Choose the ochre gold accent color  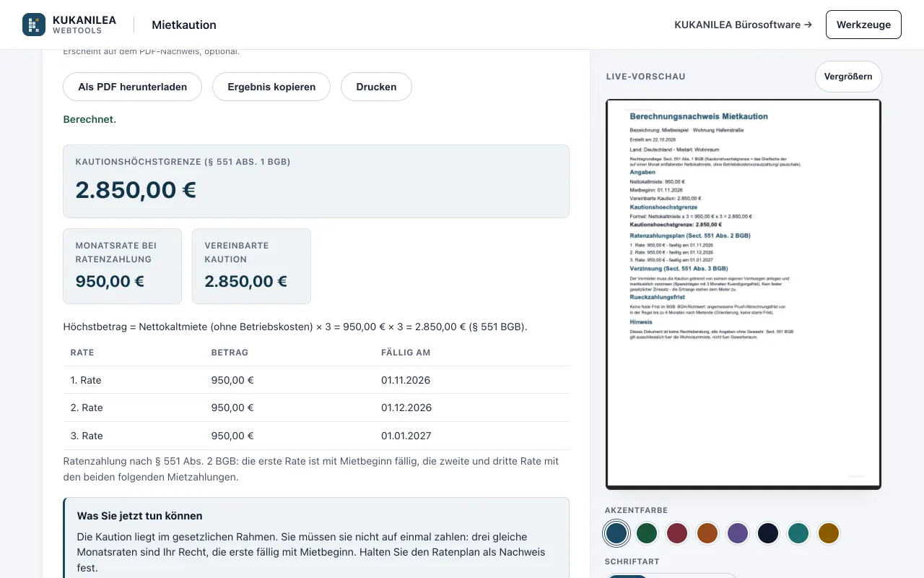coord(829,533)
